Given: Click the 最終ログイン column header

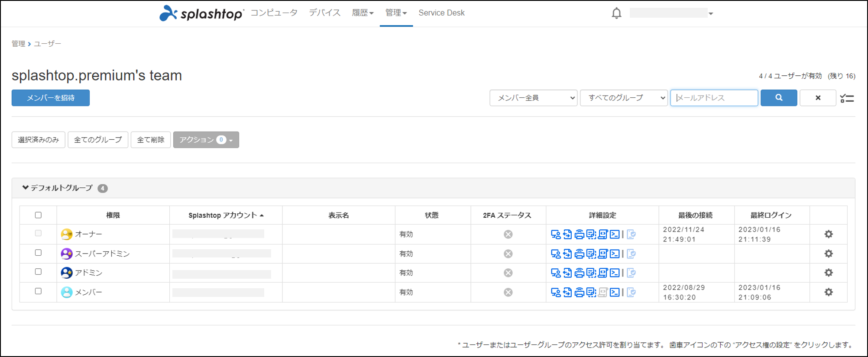Looking at the screenshot, I should [771, 215].
